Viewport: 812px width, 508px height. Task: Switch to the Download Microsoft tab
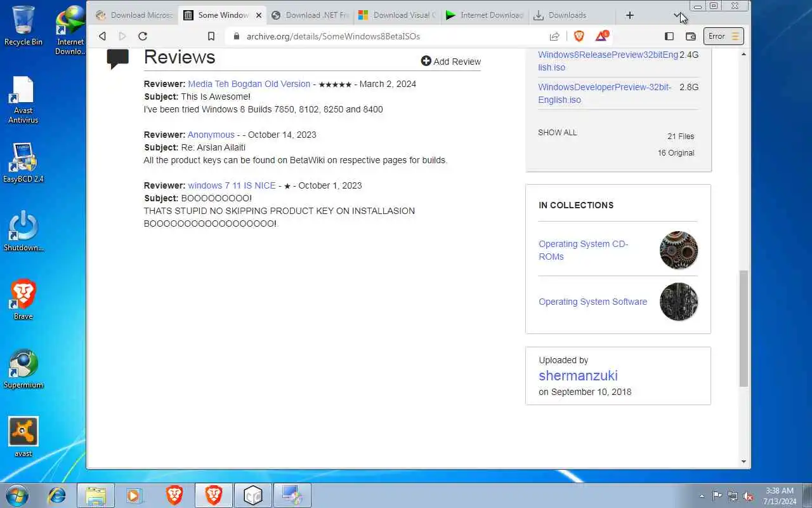(134, 15)
